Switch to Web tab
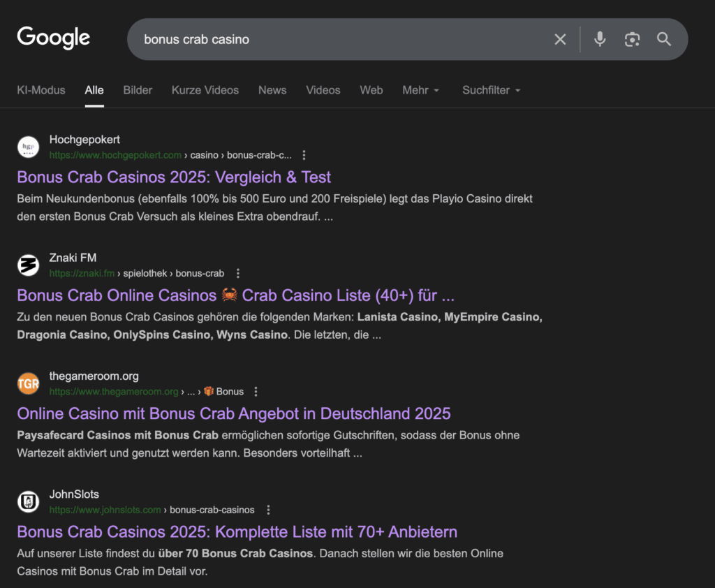 tap(371, 90)
